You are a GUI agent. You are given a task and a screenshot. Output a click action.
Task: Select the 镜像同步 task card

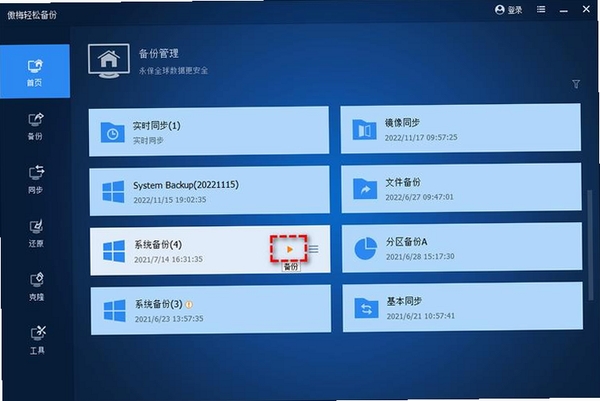coord(461,128)
